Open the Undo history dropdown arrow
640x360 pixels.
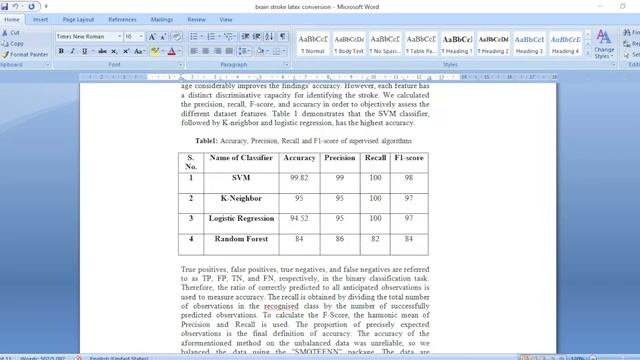coord(22,7)
